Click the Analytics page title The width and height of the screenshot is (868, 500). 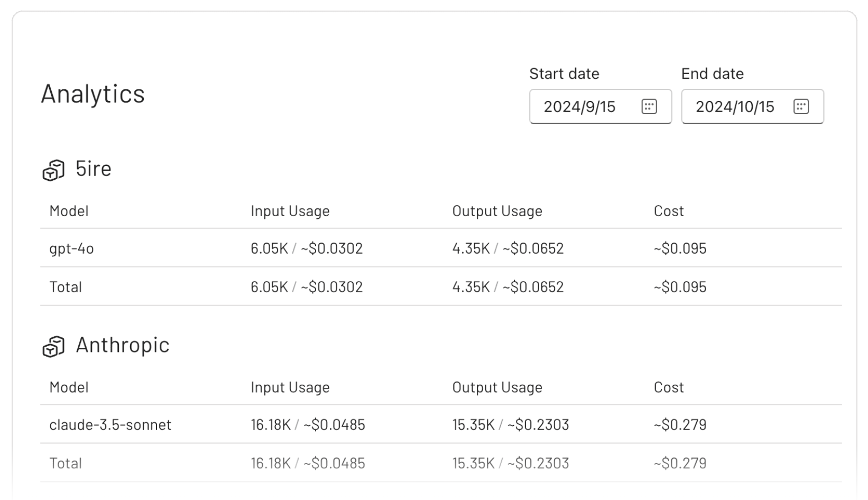point(93,94)
